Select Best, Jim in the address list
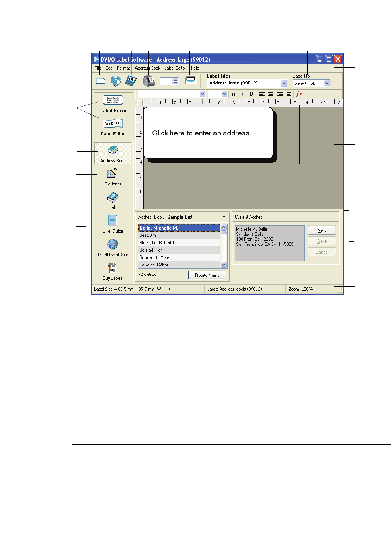The height and width of the screenshot is (550, 392). click(x=179, y=235)
